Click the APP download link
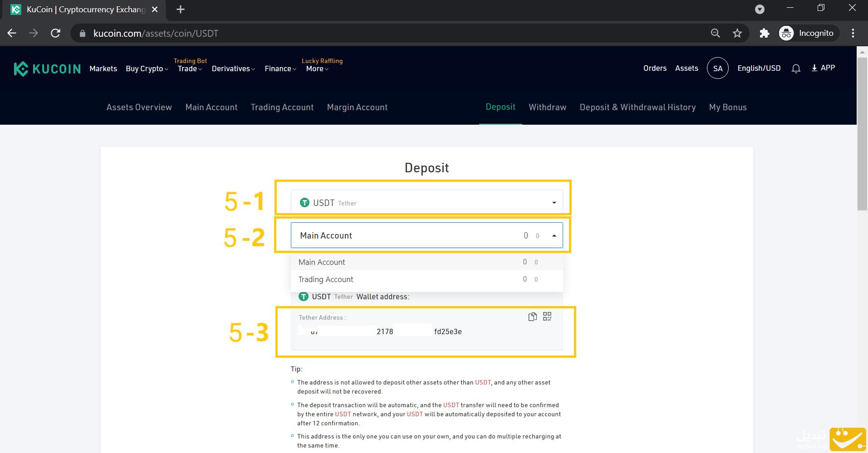This screenshot has width=868, height=453. (x=823, y=68)
